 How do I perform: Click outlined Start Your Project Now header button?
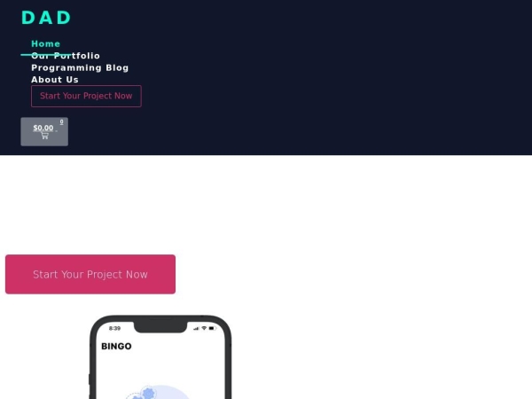click(x=86, y=96)
